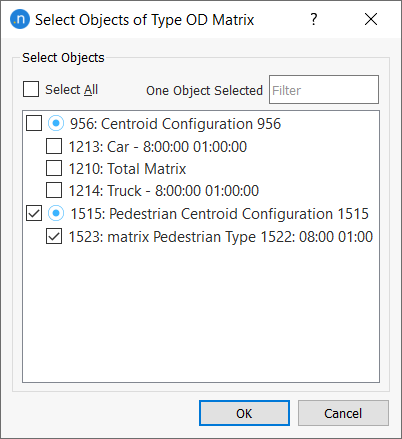Select the 1214: Truck row label
This screenshot has height=439, width=402.
[164, 191]
